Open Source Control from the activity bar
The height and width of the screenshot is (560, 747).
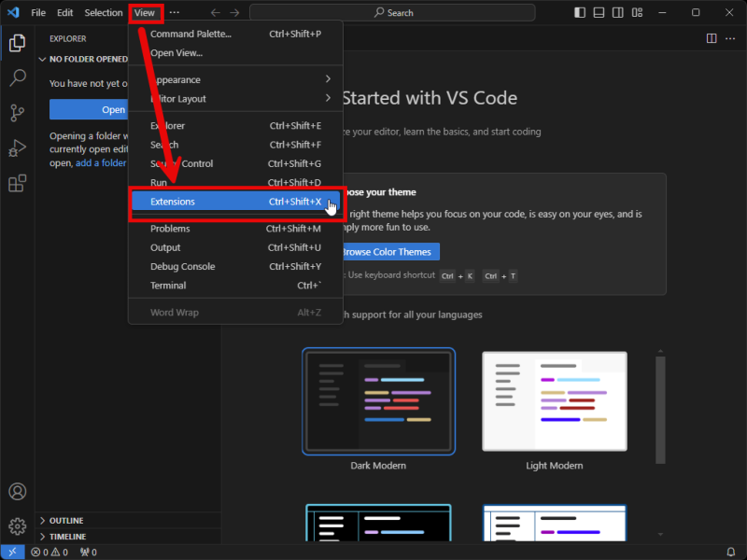[17, 113]
